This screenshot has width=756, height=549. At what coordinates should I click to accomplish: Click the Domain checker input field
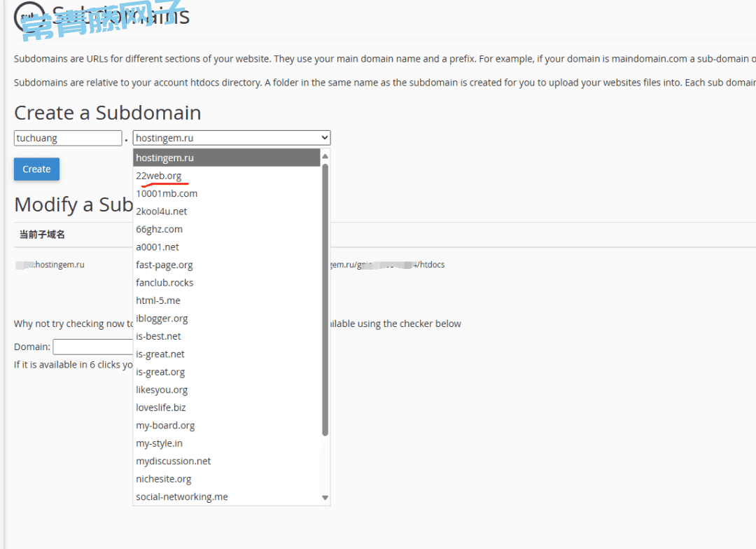pos(92,347)
